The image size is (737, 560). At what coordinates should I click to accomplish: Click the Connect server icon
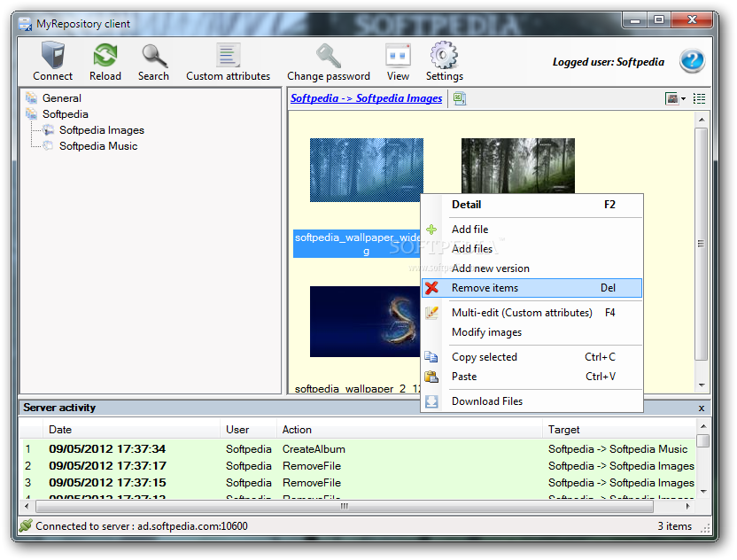(52, 56)
